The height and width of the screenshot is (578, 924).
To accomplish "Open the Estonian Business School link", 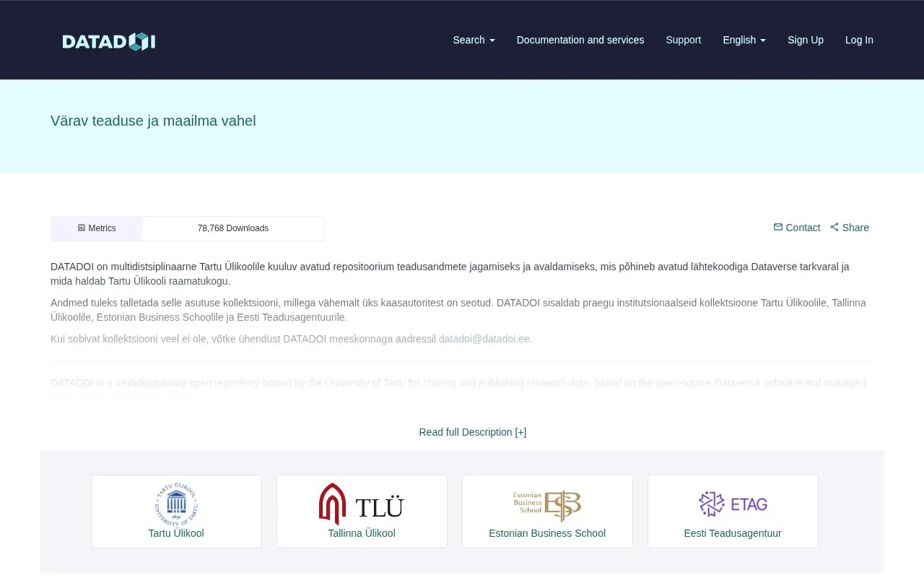I will point(547,533).
